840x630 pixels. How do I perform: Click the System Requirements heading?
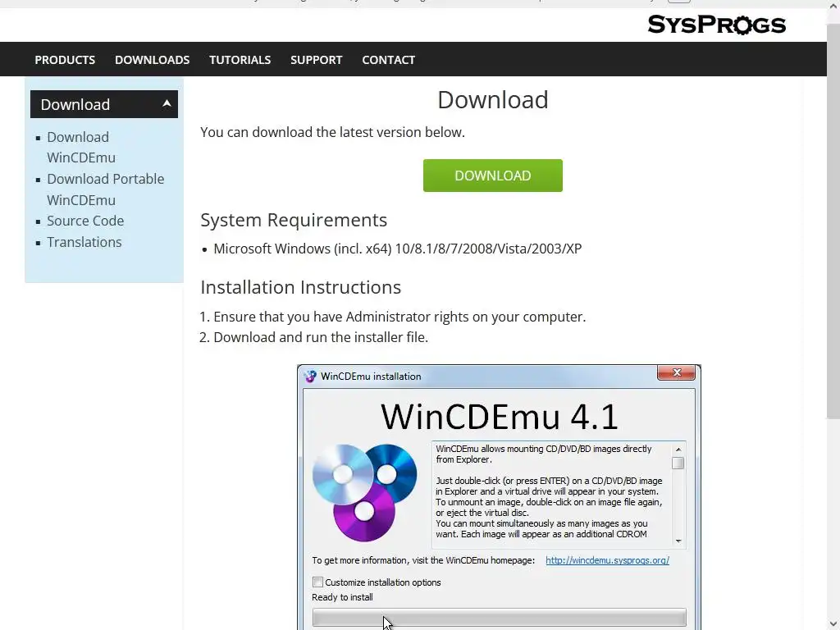click(294, 220)
